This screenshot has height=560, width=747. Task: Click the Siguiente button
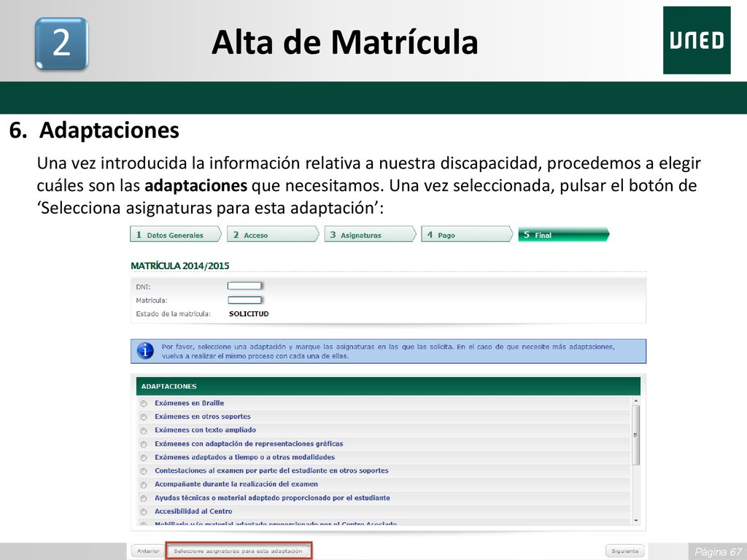tap(624, 551)
